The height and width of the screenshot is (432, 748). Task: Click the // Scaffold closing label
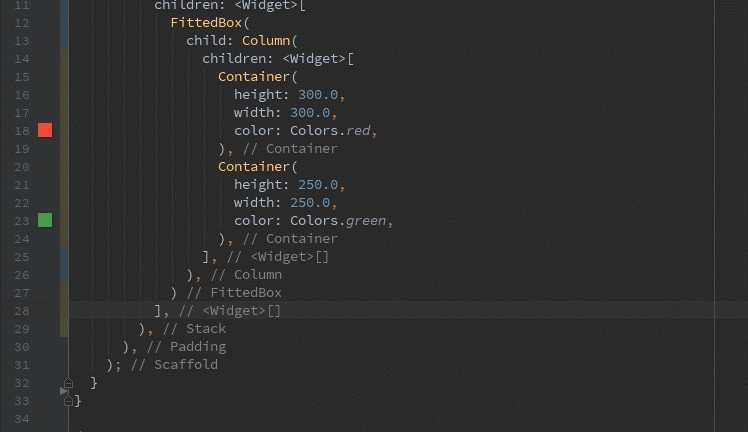click(174, 365)
